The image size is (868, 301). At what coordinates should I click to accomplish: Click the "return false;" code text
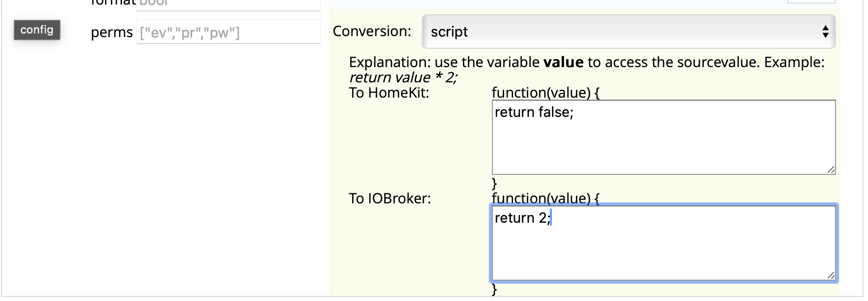pyautogui.click(x=534, y=112)
